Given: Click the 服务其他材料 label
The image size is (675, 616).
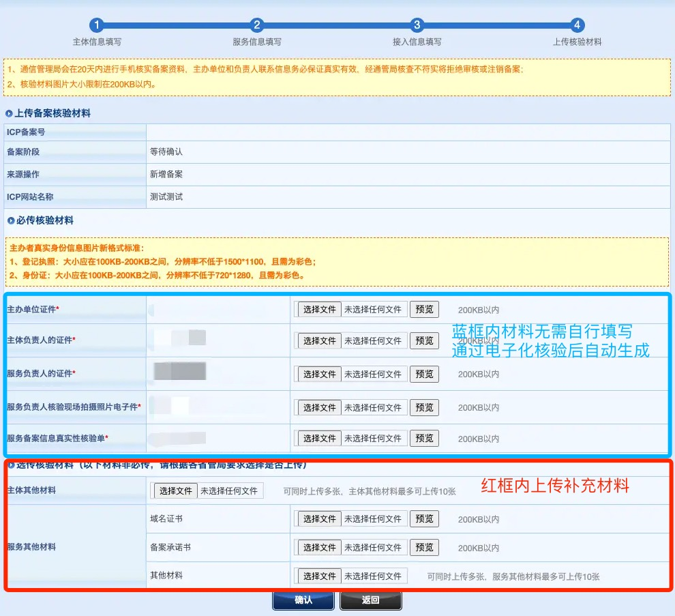Looking at the screenshot, I should point(31,546).
